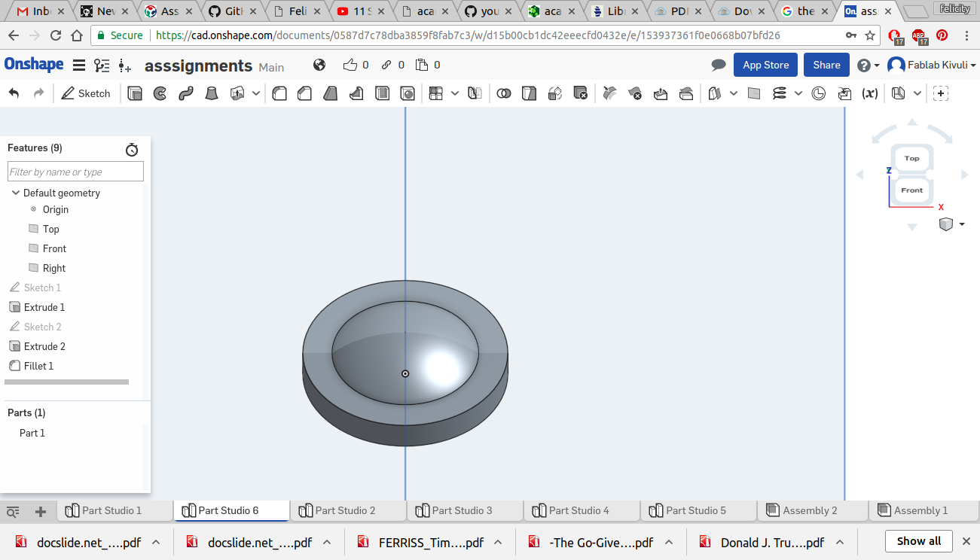Image resolution: width=980 pixels, height=560 pixels.
Task: Select the Move face tool icon
Action: 661,93
